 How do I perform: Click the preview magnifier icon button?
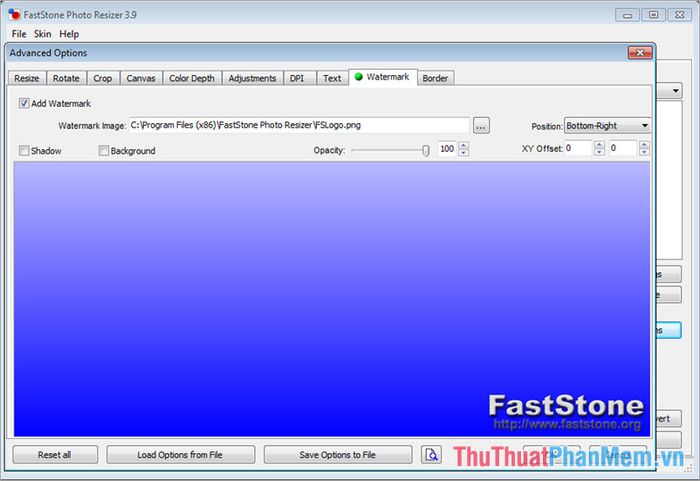[x=431, y=455]
